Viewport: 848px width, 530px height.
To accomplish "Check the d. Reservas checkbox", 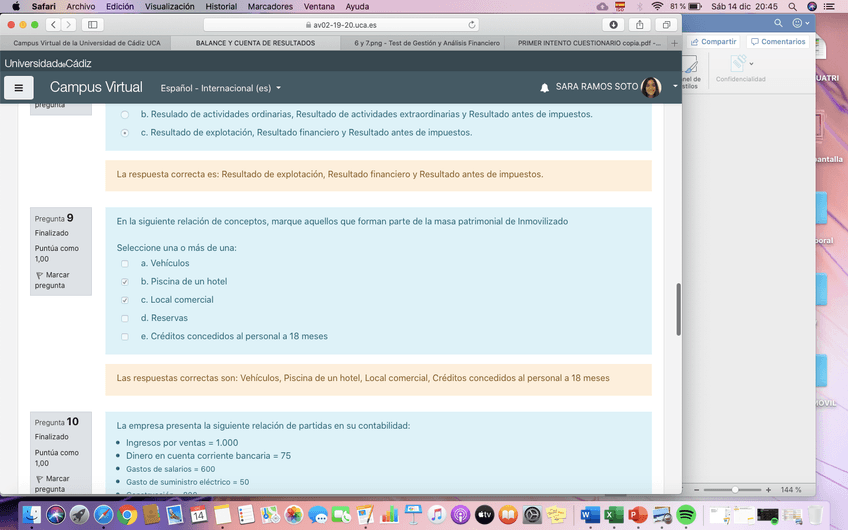I will [125, 319].
